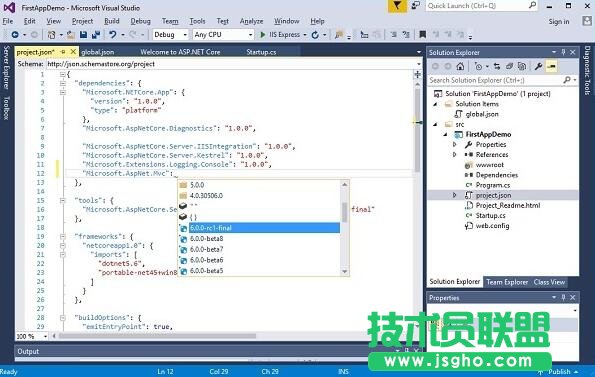The height and width of the screenshot is (377, 595).
Task: Close the project.json editor tab
Action: pyautogui.click(x=73, y=52)
